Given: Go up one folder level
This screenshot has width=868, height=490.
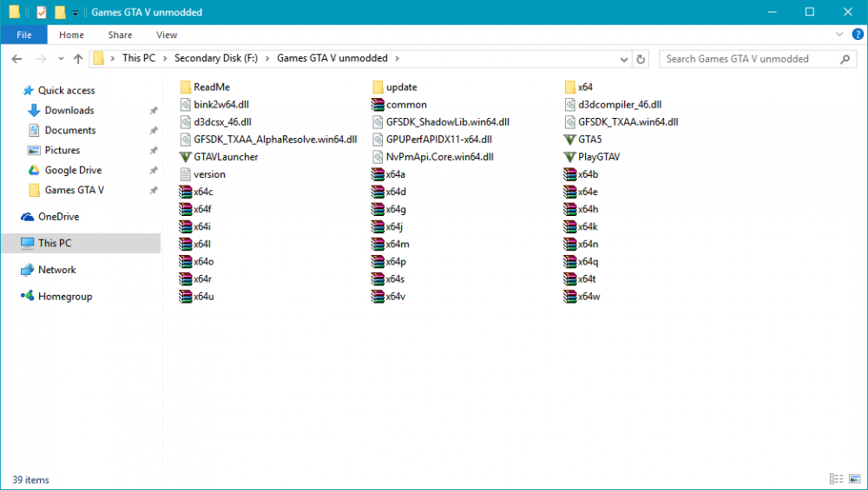Looking at the screenshot, I should coord(78,59).
